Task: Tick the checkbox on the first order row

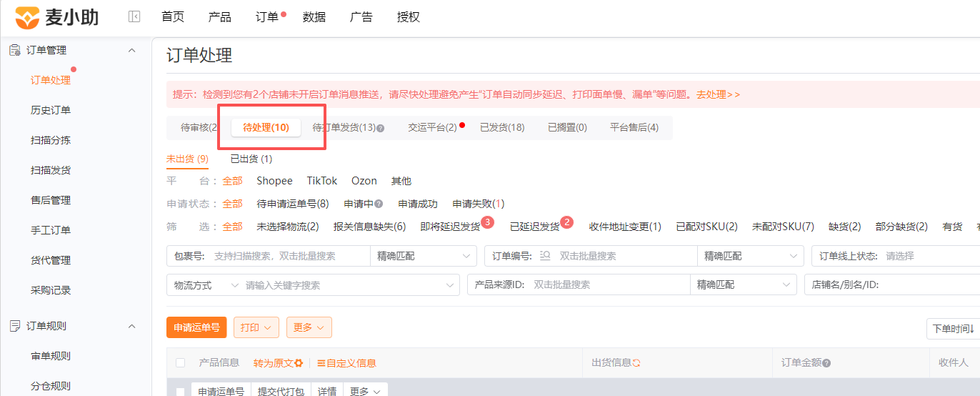Action: [180, 392]
